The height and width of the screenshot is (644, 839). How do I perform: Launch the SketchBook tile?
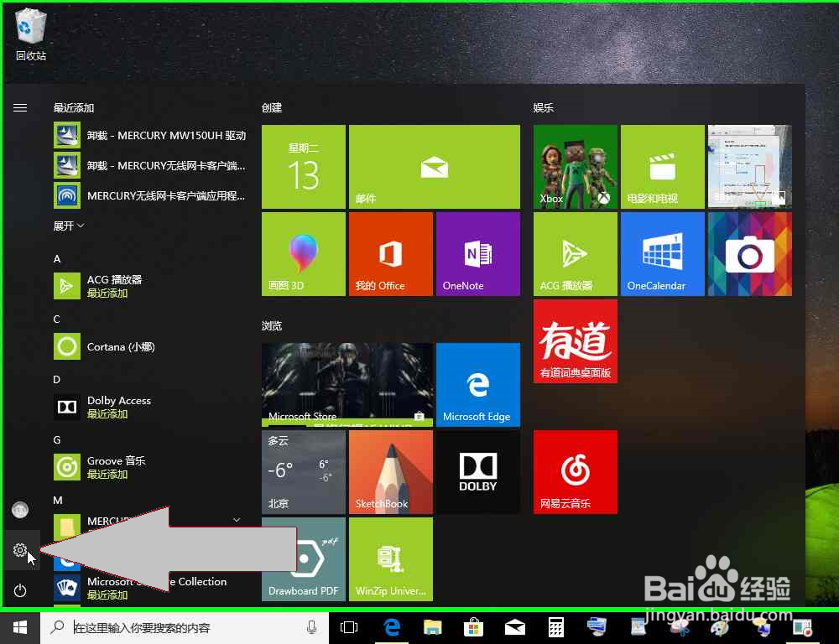click(391, 472)
